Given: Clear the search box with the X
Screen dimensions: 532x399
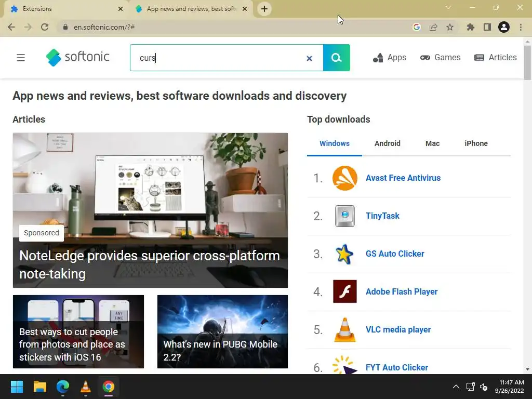Looking at the screenshot, I should (x=309, y=58).
